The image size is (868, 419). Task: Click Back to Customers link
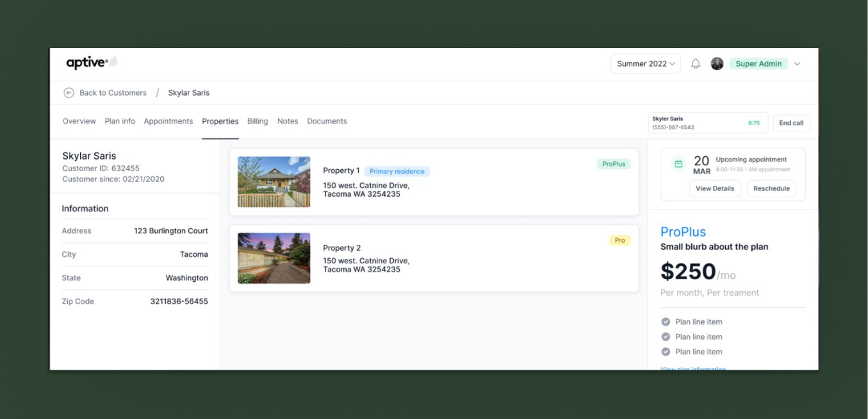pos(113,93)
